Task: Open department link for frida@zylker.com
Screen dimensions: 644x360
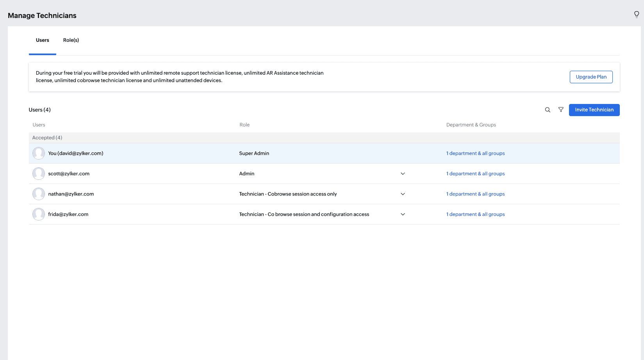Action: coord(475,214)
